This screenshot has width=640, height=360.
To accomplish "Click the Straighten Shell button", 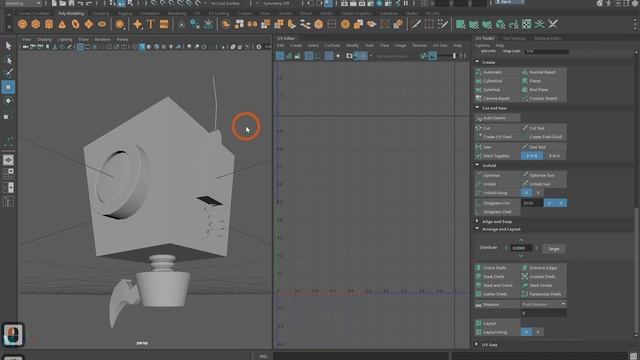I will [x=498, y=212].
